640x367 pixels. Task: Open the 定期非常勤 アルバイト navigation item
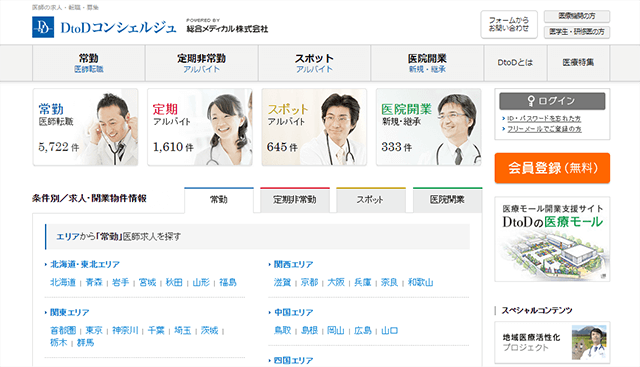coord(202,63)
